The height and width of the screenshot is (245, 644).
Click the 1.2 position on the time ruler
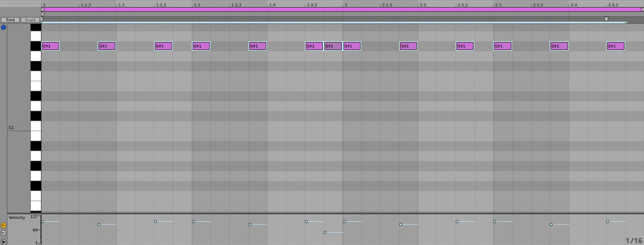121,4
